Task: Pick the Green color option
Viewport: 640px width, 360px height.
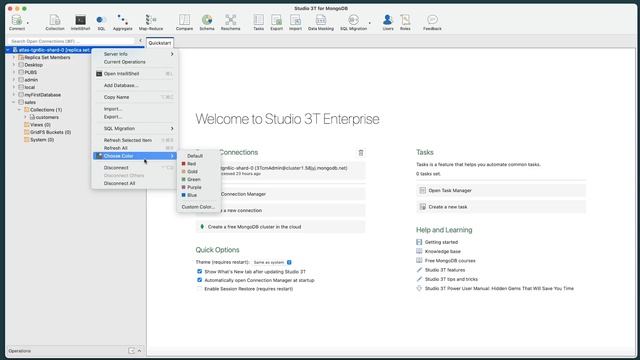Action: pos(199,179)
